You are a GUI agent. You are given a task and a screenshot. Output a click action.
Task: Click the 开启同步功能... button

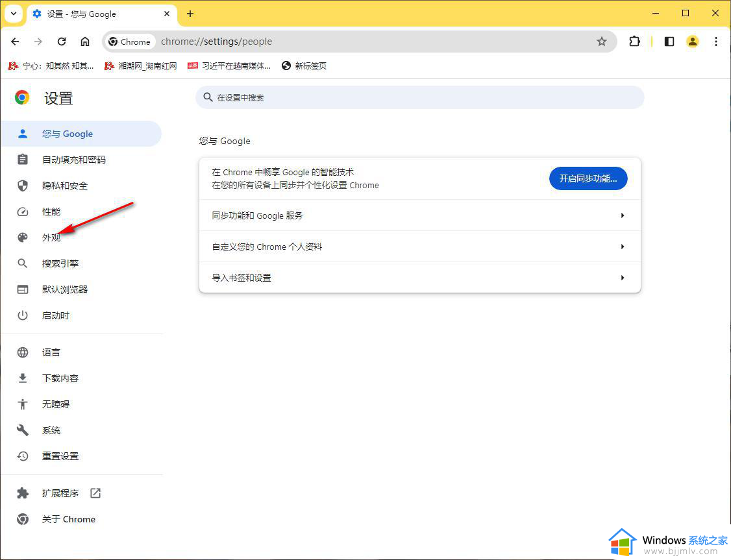588,178
